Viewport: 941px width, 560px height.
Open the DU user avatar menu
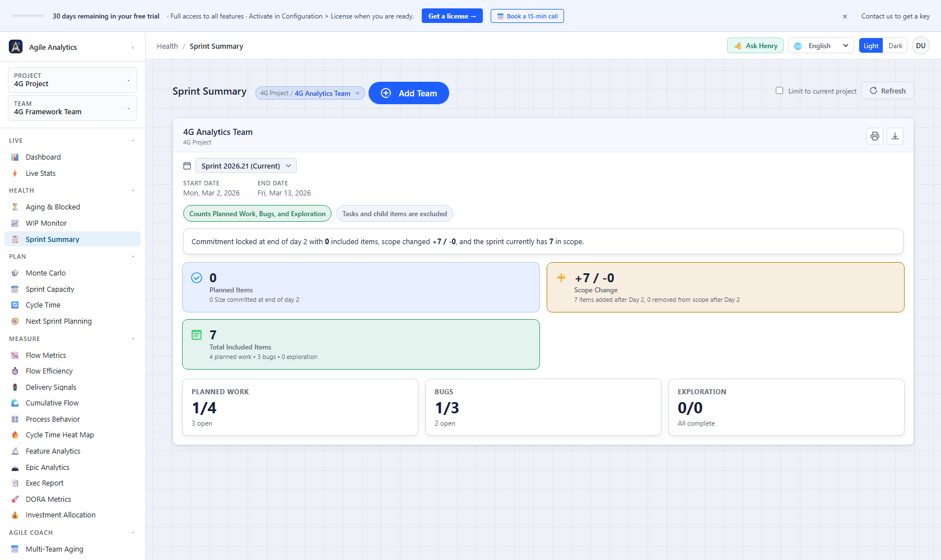[x=921, y=46]
